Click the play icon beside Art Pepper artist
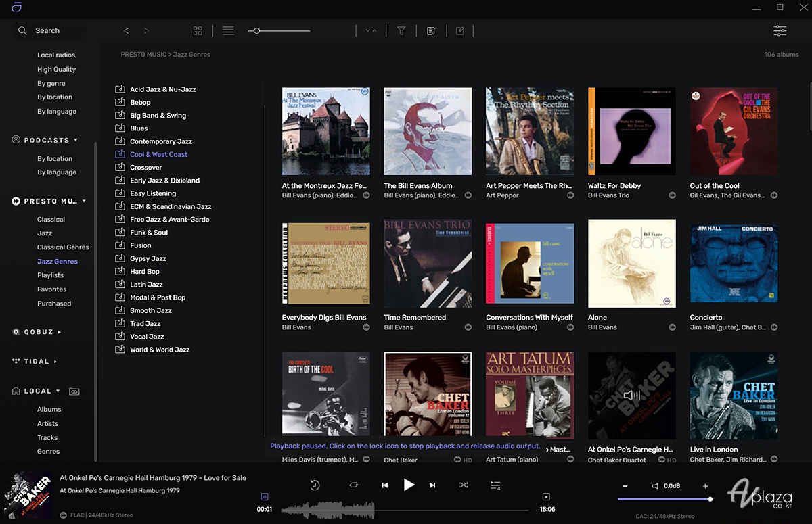Viewport: 812px width, 524px height. tap(570, 195)
